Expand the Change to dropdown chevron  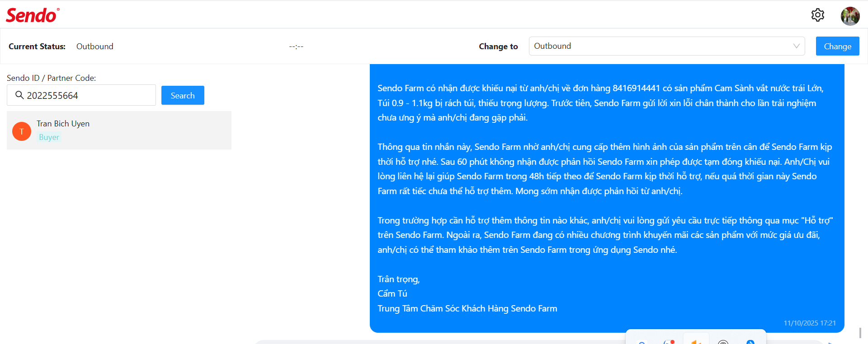coord(796,46)
